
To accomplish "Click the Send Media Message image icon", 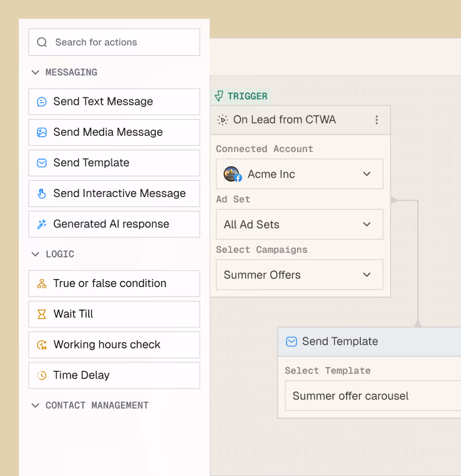I will (x=42, y=132).
